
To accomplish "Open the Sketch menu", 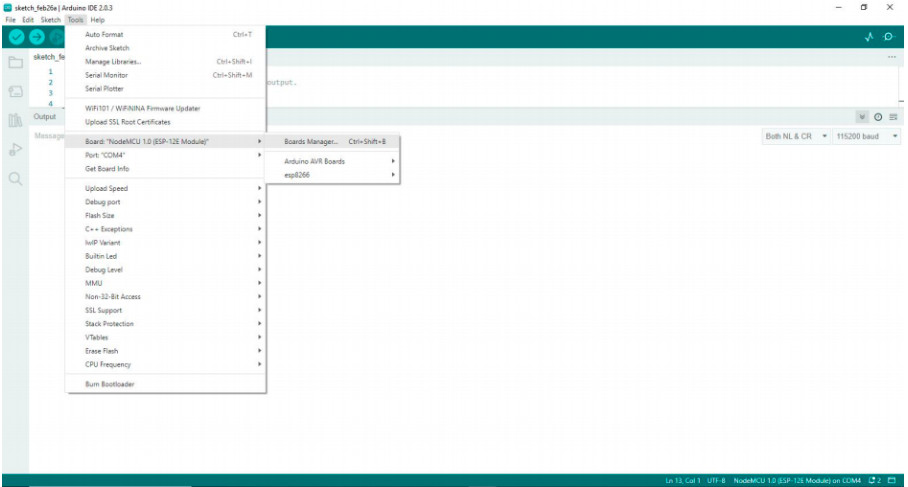I will pyautogui.click(x=50, y=20).
